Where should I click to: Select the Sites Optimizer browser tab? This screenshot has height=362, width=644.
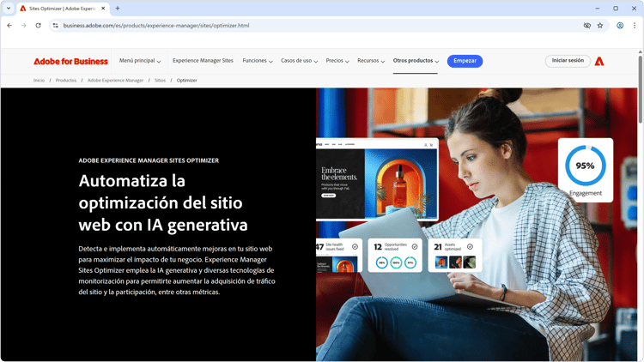point(63,9)
